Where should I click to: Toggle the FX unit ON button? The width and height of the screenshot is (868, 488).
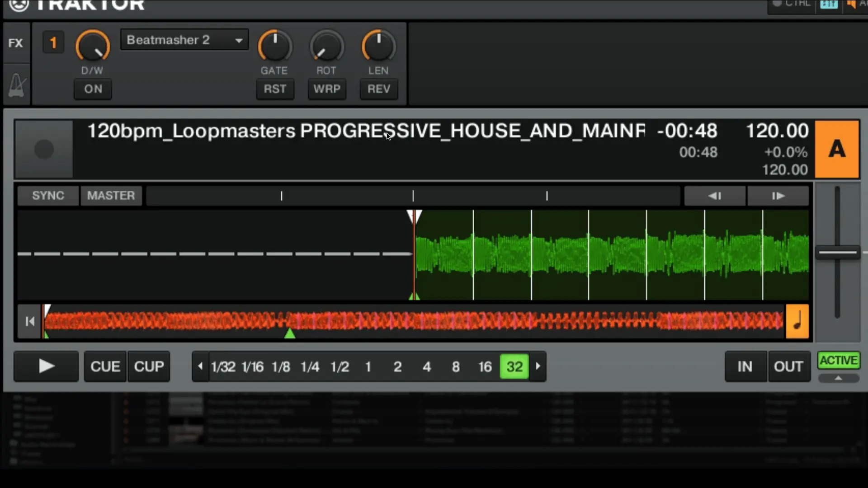tap(93, 89)
